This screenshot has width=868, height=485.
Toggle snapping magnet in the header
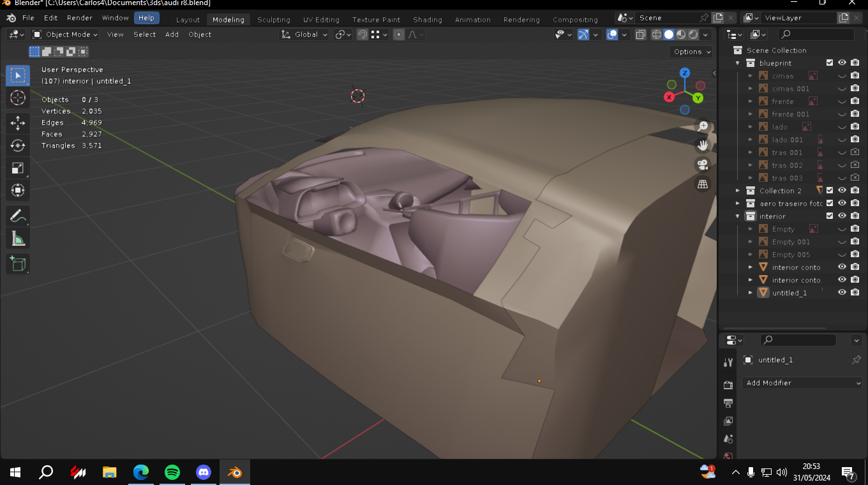click(362, 34)
